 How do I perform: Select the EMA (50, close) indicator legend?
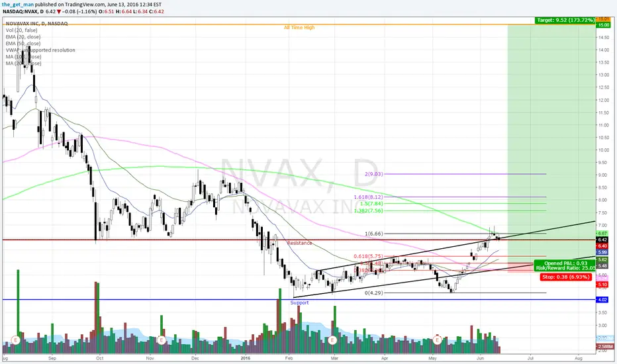23,44
